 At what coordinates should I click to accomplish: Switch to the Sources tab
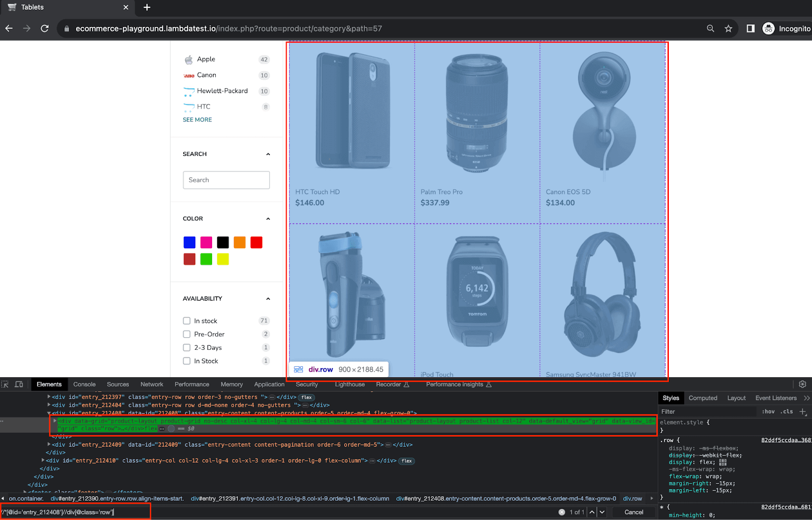(118, 384)
